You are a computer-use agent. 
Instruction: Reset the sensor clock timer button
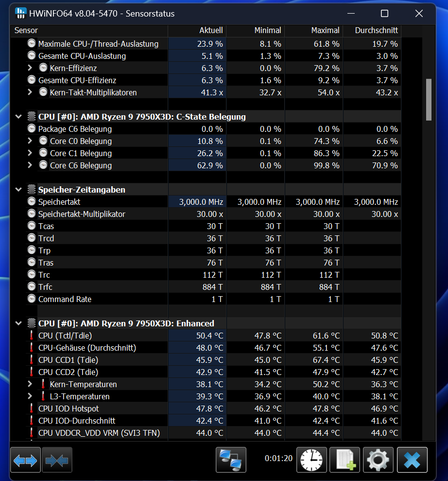coord(311,460)
